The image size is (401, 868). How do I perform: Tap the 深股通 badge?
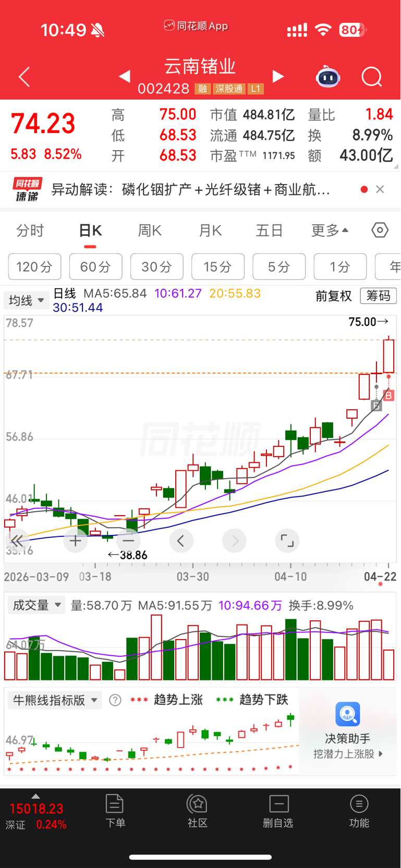[x=229, y=89]
